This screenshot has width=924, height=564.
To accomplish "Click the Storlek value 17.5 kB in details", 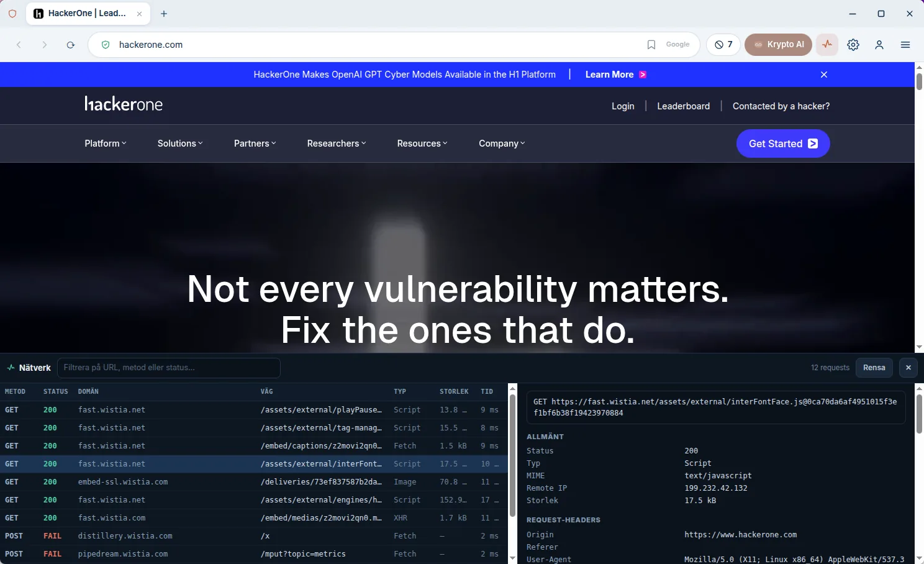I will coord(700,501).
